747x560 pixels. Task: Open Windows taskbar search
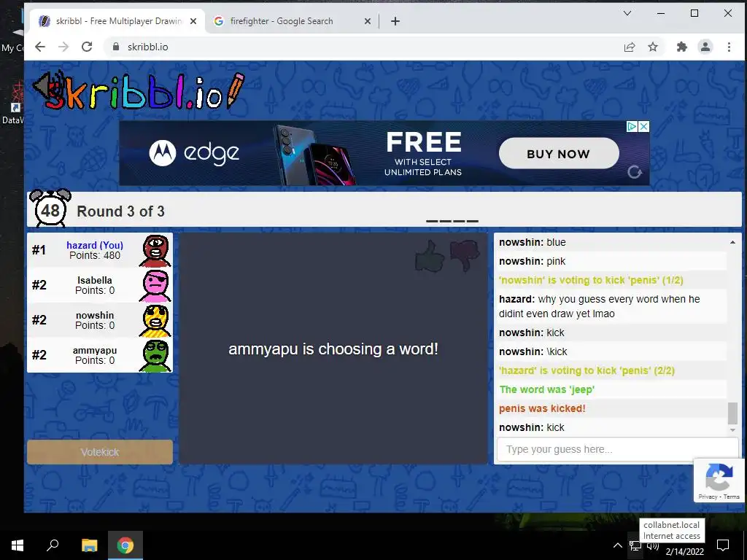point(53,545)
